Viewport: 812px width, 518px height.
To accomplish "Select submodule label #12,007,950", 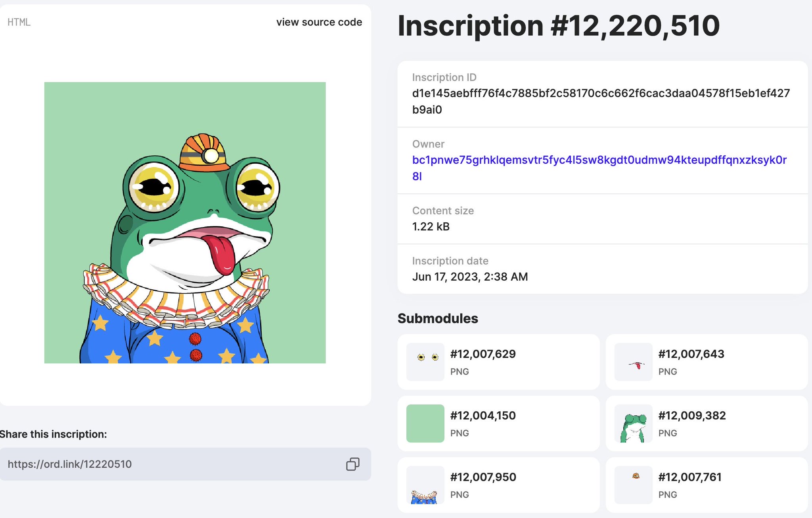I will [483, 477].
